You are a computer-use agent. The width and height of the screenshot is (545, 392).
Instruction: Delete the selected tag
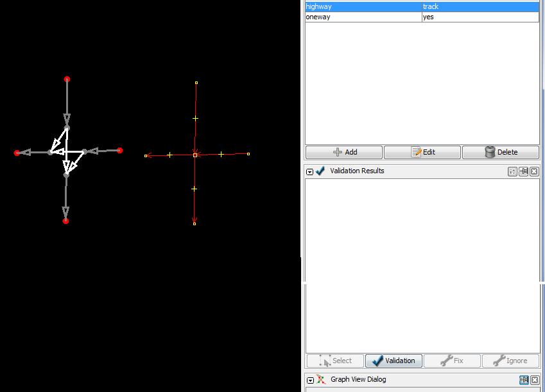tap(500, 152)
